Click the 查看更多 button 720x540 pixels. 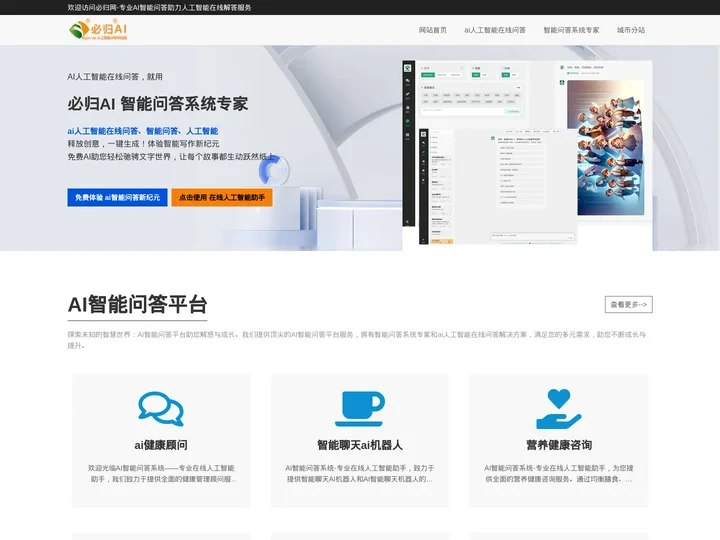628,304
